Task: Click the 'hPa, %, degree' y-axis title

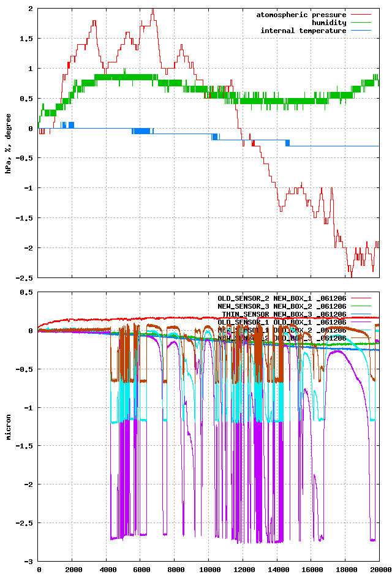Action: click(x=8, y=143)
